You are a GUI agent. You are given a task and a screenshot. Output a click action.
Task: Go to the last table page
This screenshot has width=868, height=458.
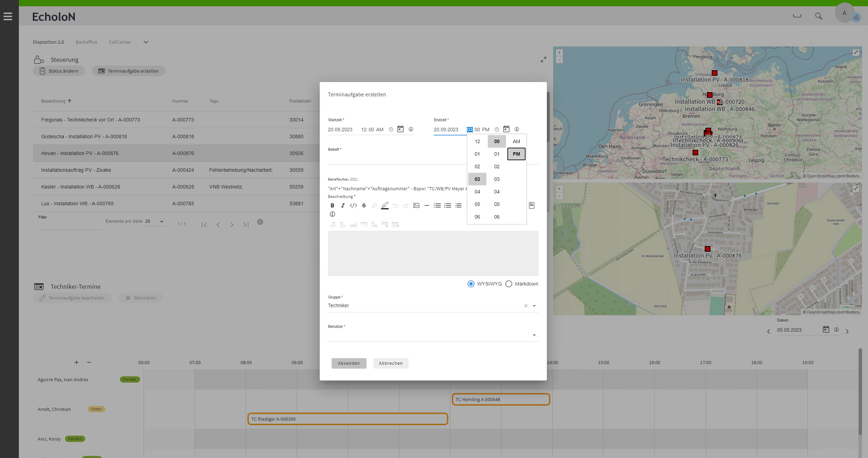pyautogui.click(x=246, y=225)
